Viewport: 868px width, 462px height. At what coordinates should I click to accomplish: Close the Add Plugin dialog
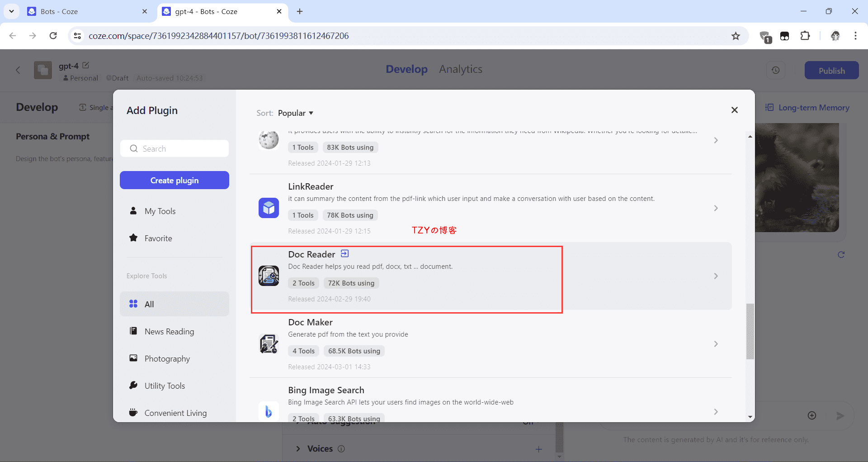coord(734,110)
